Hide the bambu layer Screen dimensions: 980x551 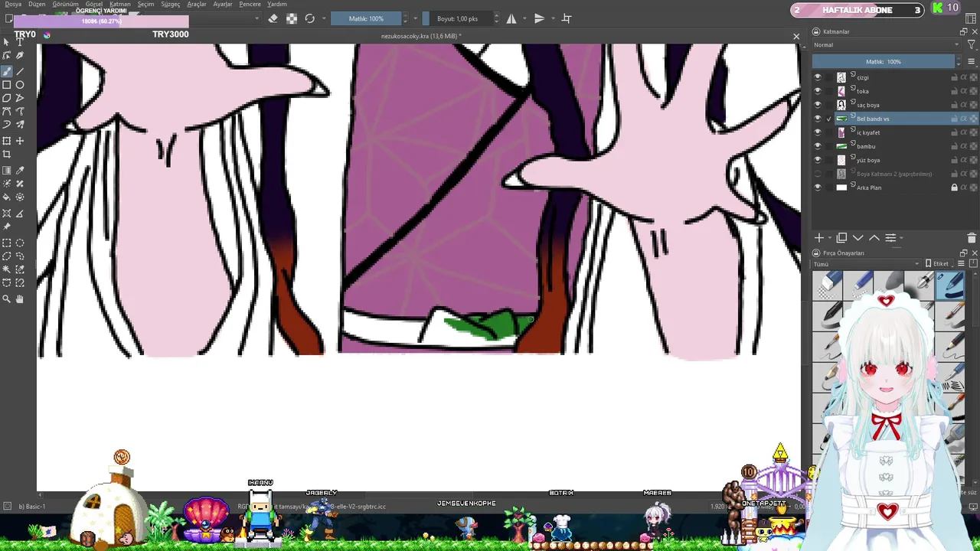click(818, 146)
